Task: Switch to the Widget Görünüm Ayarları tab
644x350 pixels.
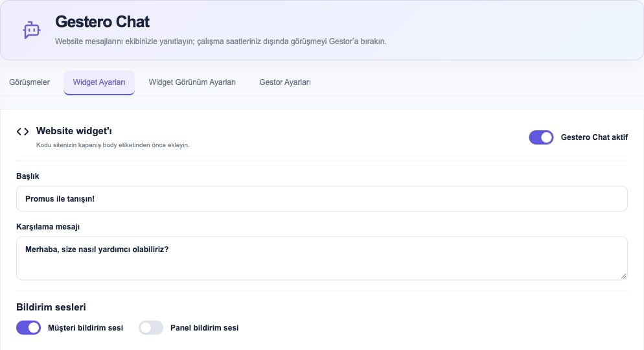Action: tap(192, 82)
